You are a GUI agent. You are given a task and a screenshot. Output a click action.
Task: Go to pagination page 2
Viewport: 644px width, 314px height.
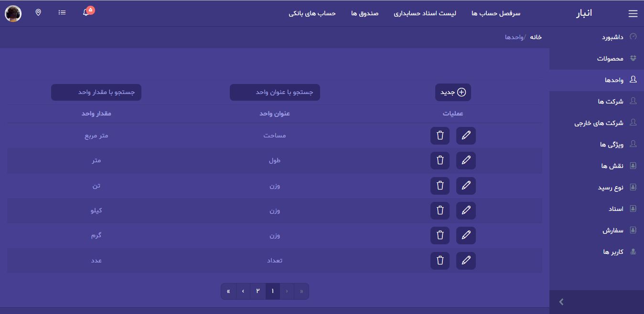(258, 291)
